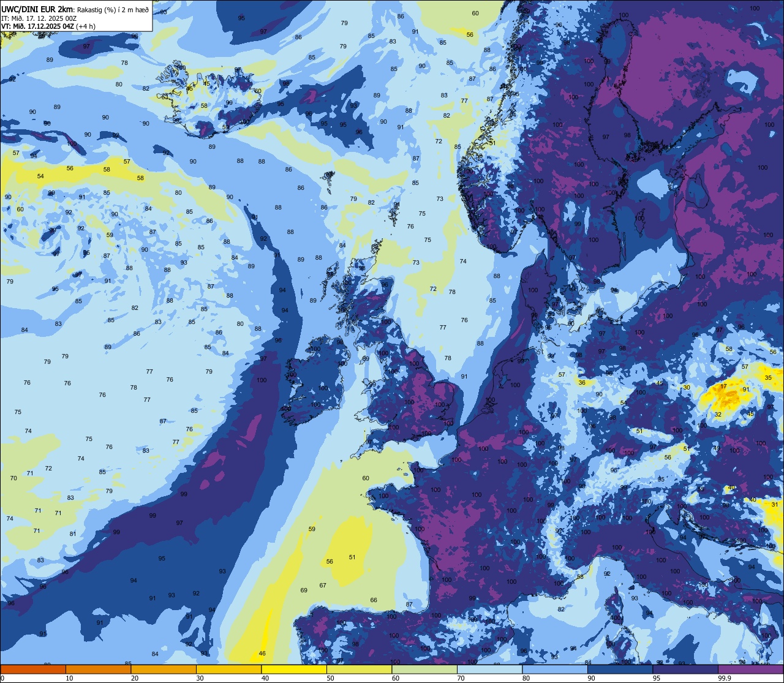Select the light blue 70–80 color scale segment

489,669
